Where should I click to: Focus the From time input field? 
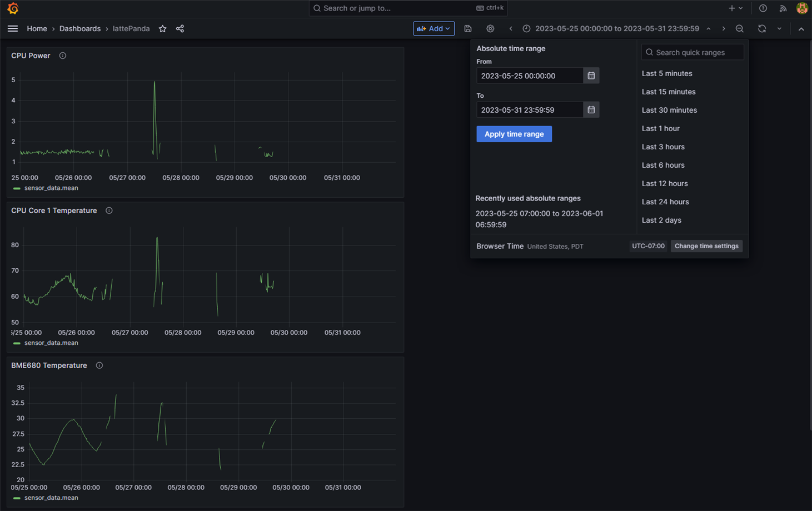(530, 76)
